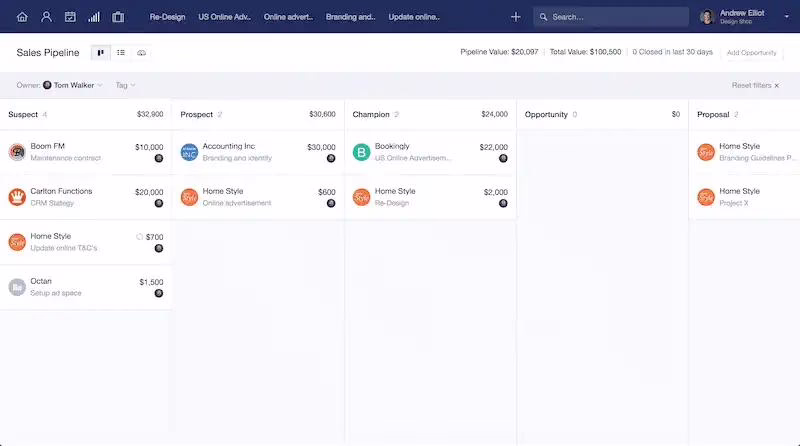Switch to the dashboard gauge view
This screenshot has width=800, height=446.
[141, 53]
